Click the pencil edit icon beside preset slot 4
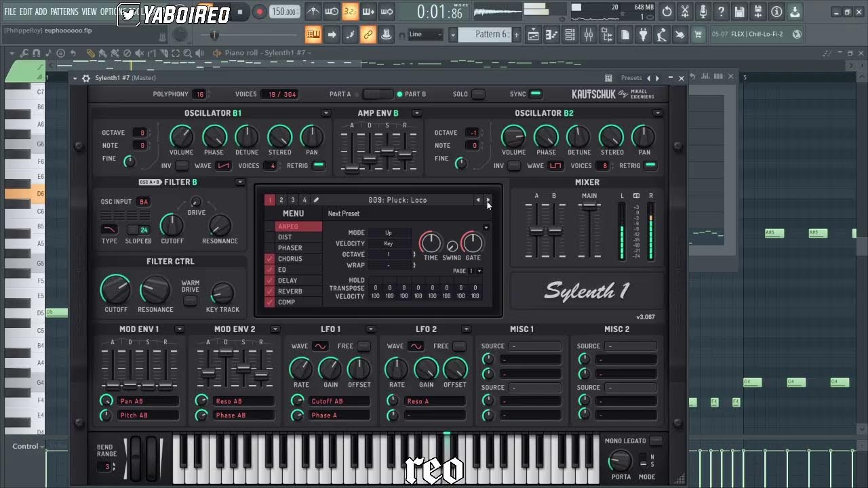This screenshot has height=488, width=868. click(x=316, y=200)
